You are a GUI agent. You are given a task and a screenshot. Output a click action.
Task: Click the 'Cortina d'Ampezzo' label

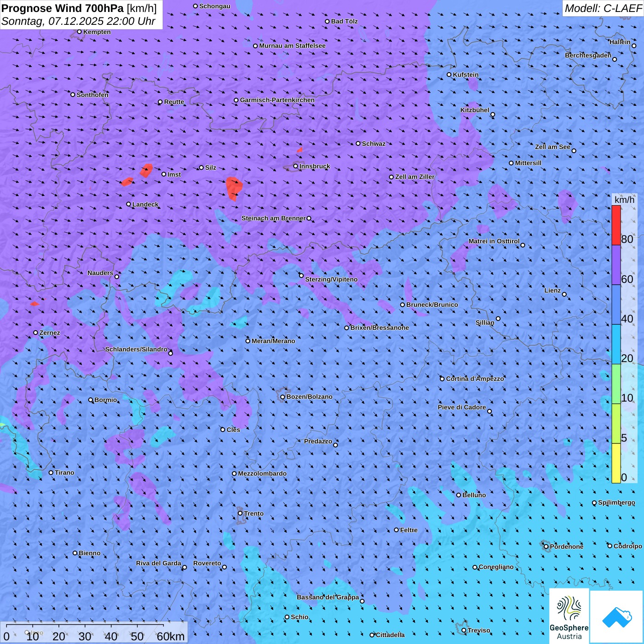coord(475,379)
